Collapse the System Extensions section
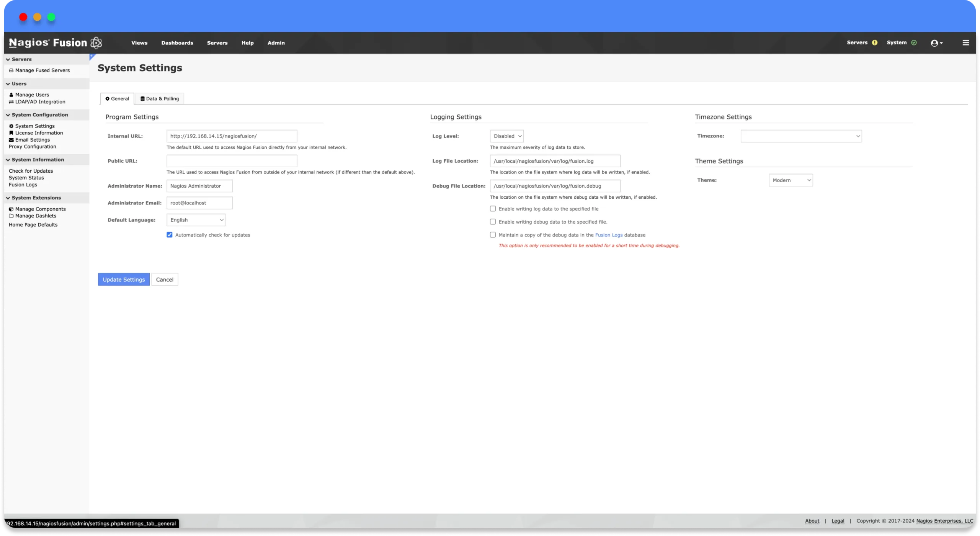Image resolution: width=980 pixels, height=536 pixels. (x=47, y=198)
